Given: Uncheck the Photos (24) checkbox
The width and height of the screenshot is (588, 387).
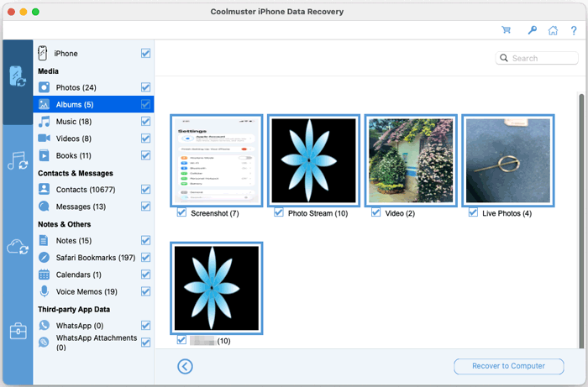Looking at the screenshot, I should point(146,87).
